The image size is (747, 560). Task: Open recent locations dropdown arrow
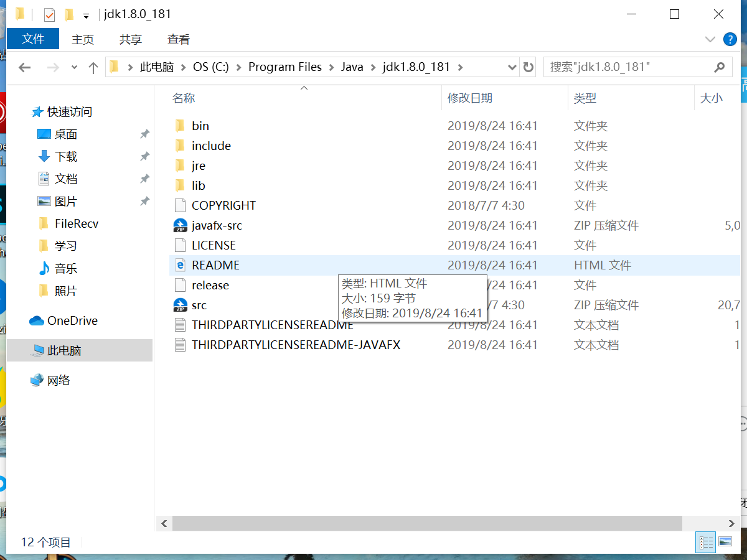click(74, 67)
